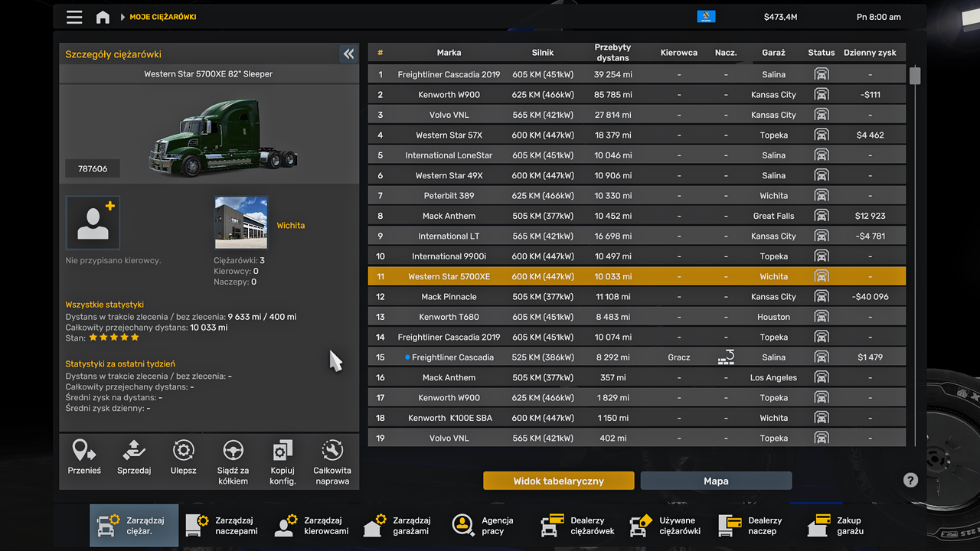The image size is (980, 551).
Task: Open the Wichita garage thumbnail
Action: pyautogui.click(x=241, y=223)
